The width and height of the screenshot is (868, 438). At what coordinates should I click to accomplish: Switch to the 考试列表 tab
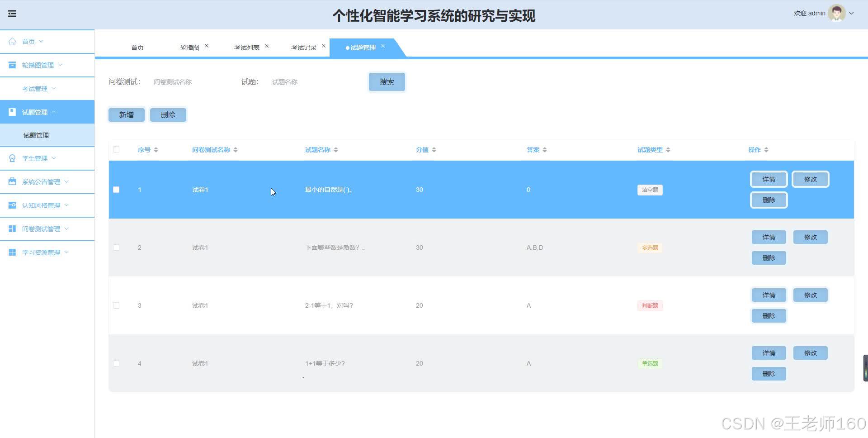click(x=247, y=48)
